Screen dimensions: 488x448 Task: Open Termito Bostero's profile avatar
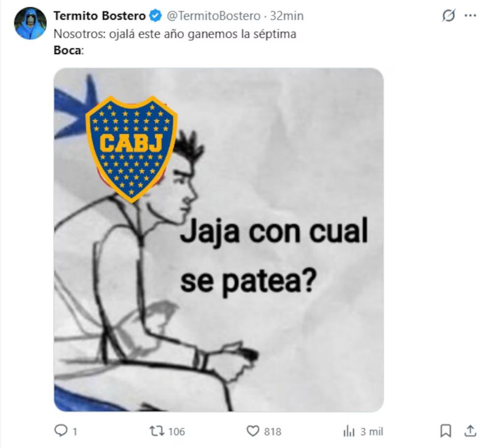point(30,24)
